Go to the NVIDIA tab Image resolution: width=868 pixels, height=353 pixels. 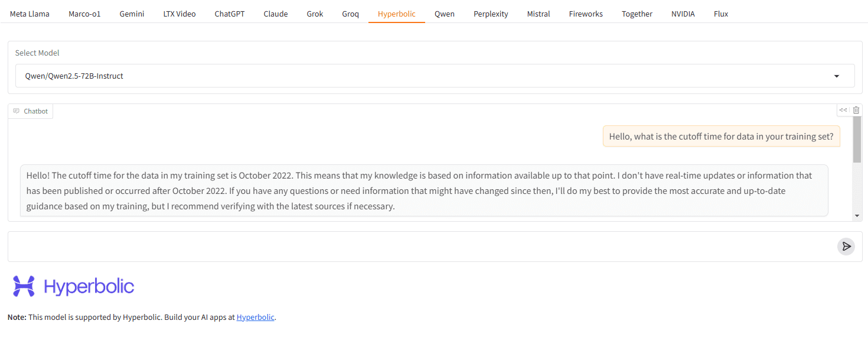click(683, 14)
